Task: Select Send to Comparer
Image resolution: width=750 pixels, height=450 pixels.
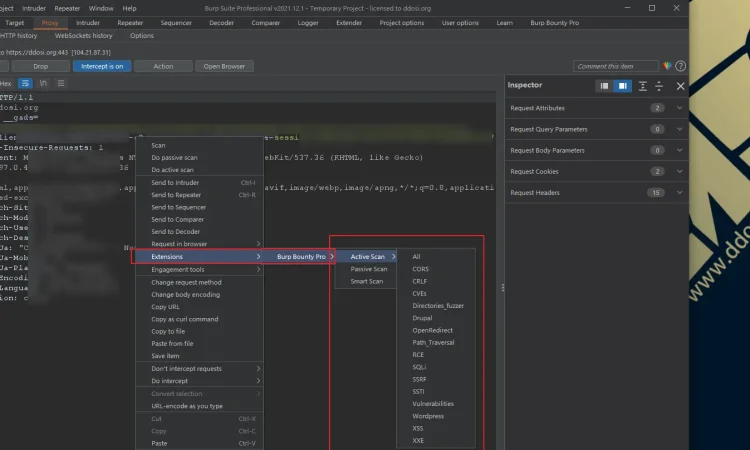Action: point(199,220)
